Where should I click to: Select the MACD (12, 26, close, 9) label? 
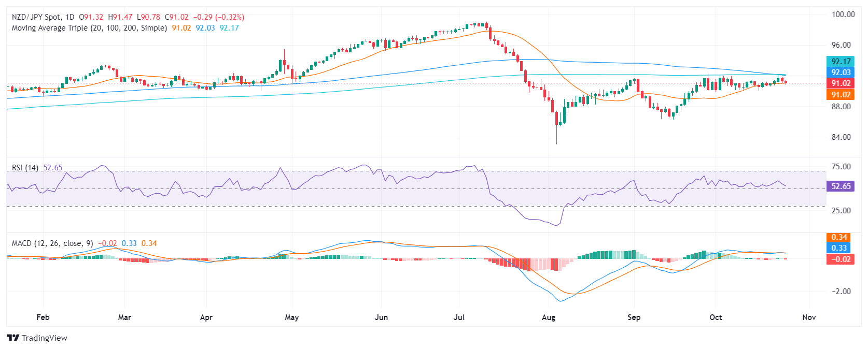click(52, 243)
